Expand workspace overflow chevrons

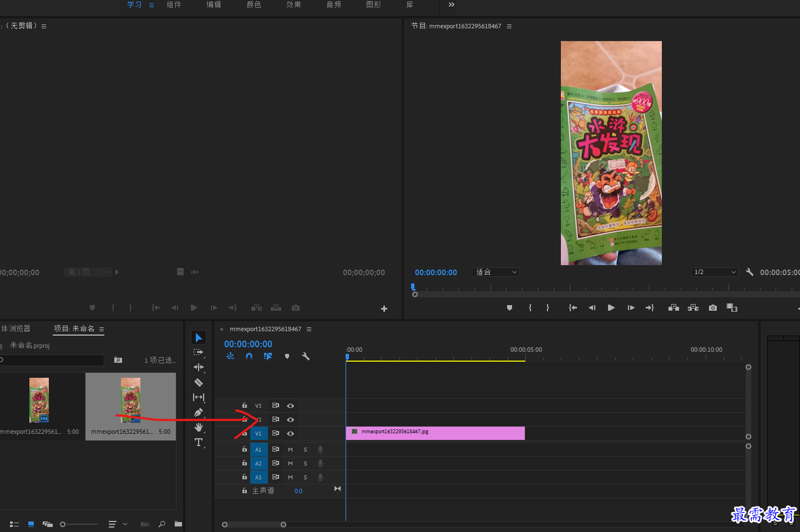pyautogui.click(x=452, y=4)
